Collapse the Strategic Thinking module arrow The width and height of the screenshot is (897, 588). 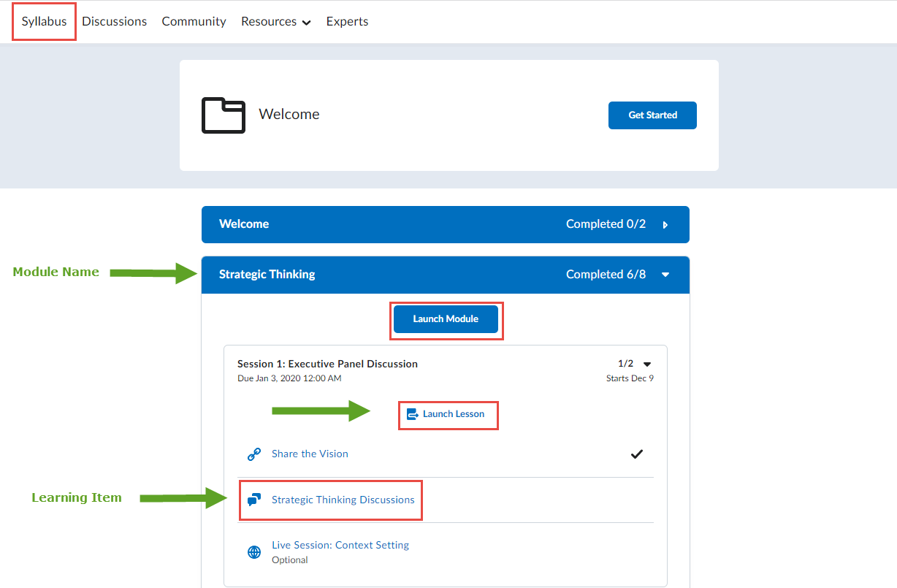[x=665, y=275]
